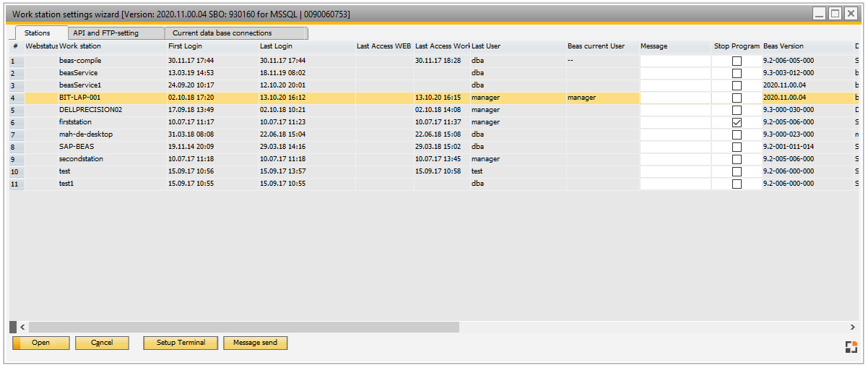This screenshot has width=868, height=368.
Task: Check Stop Program for BIT-LAP-001 row
Action: tap(737, 98)
